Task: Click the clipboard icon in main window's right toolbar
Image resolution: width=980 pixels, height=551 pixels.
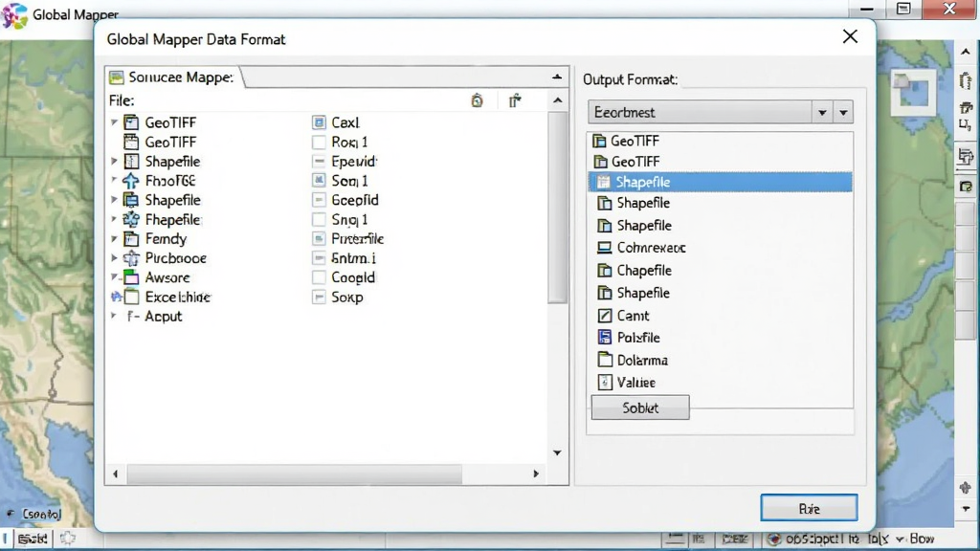Action: pyautogui.click(x=966, y=81)
